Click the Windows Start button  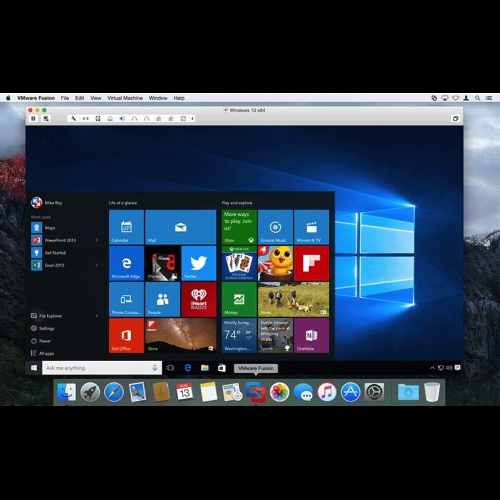coord(34,368)
